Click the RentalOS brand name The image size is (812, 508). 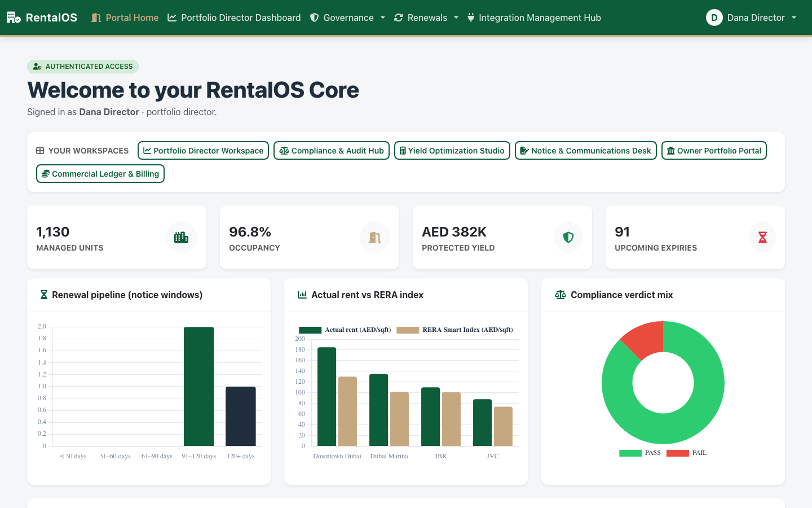coord(51,17)
